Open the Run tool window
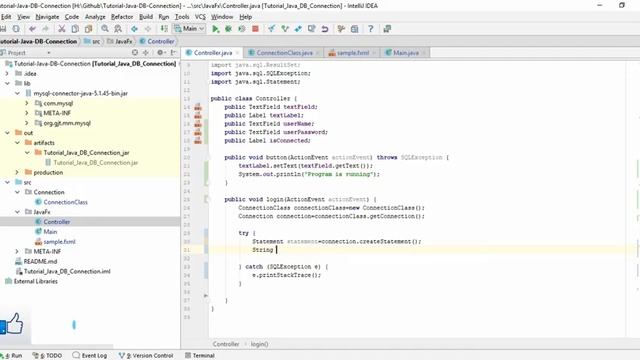The height and width of the screenshot is (360, 640). 12,356
